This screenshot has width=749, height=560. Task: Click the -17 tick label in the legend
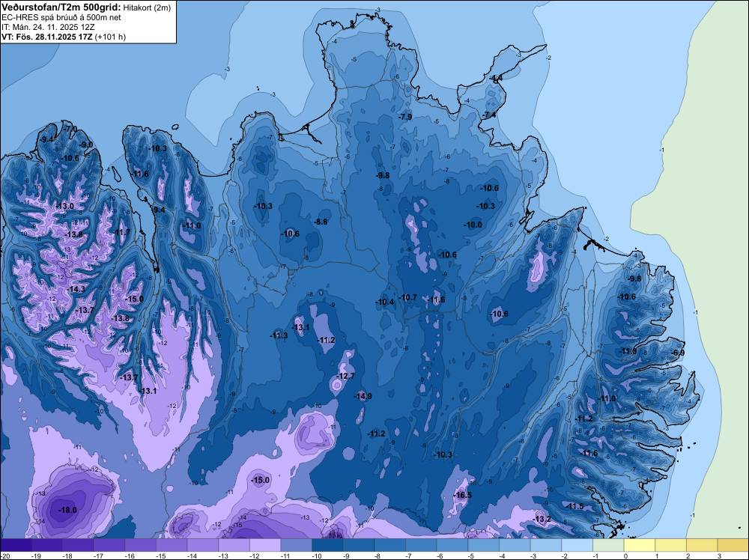[x=98, y=556]
